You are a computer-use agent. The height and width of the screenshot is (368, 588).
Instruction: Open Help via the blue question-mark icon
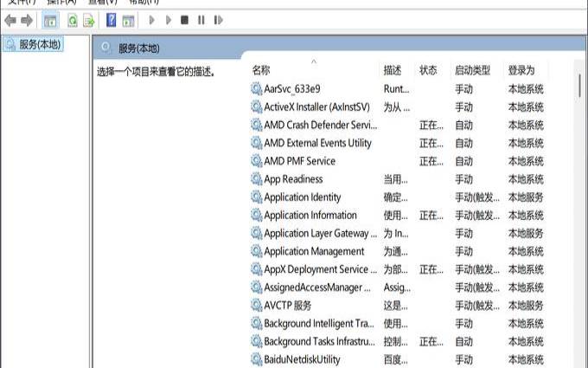(x=112, y=20)
